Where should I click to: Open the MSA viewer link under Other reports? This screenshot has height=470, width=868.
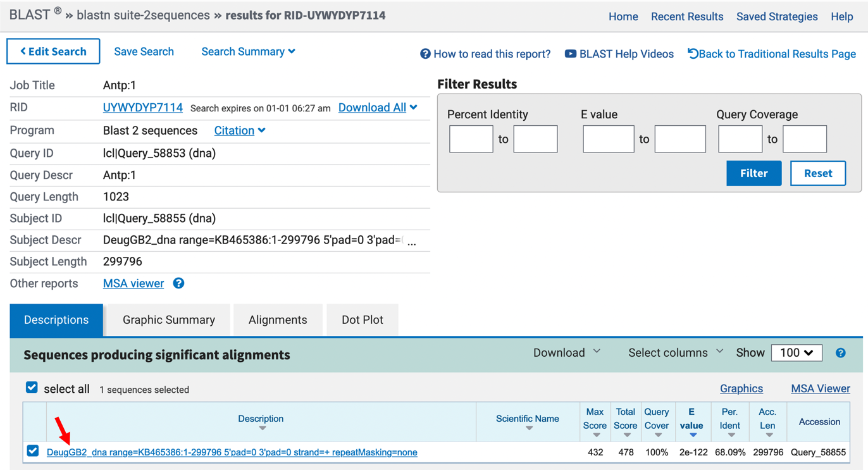[133, 283]
